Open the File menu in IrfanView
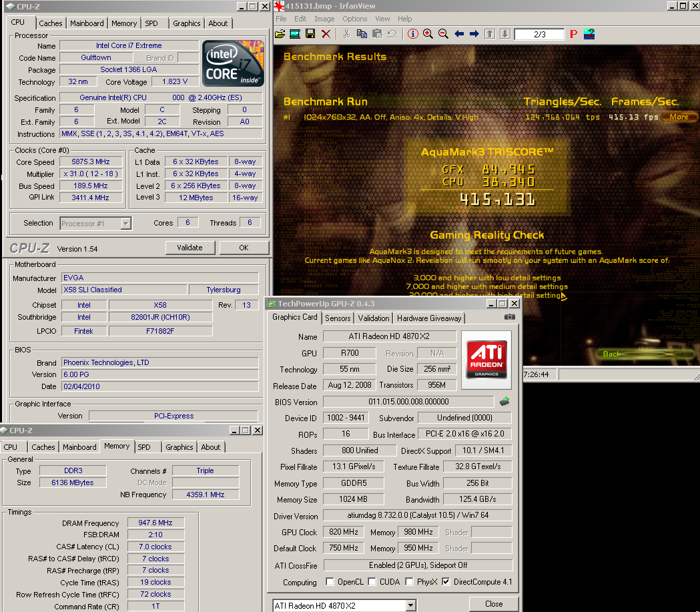 click(x=281, y=19)
